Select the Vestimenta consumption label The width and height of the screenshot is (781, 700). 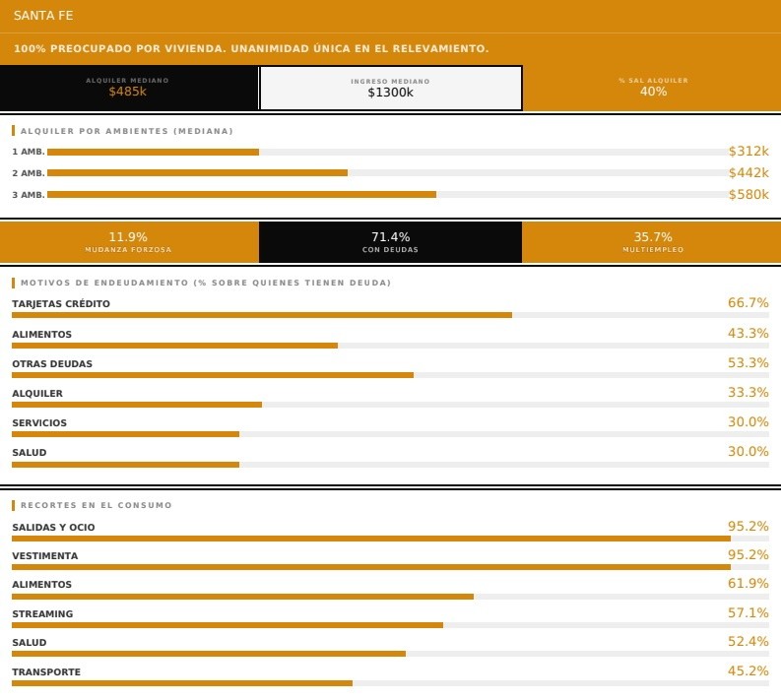pos(44,555)
